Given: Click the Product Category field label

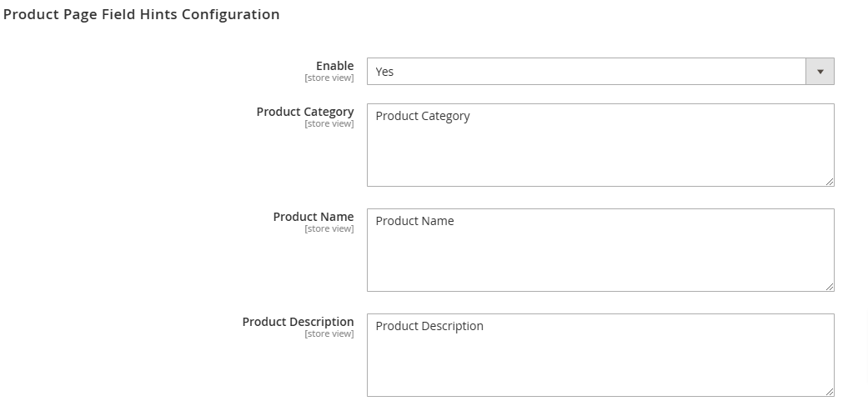Looking at the screenshot, I should coord(305,112).
